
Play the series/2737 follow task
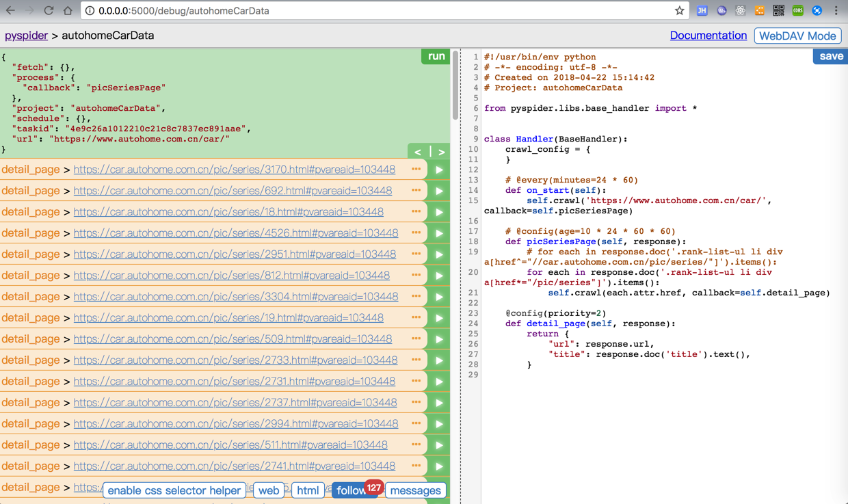pos(439,403)
